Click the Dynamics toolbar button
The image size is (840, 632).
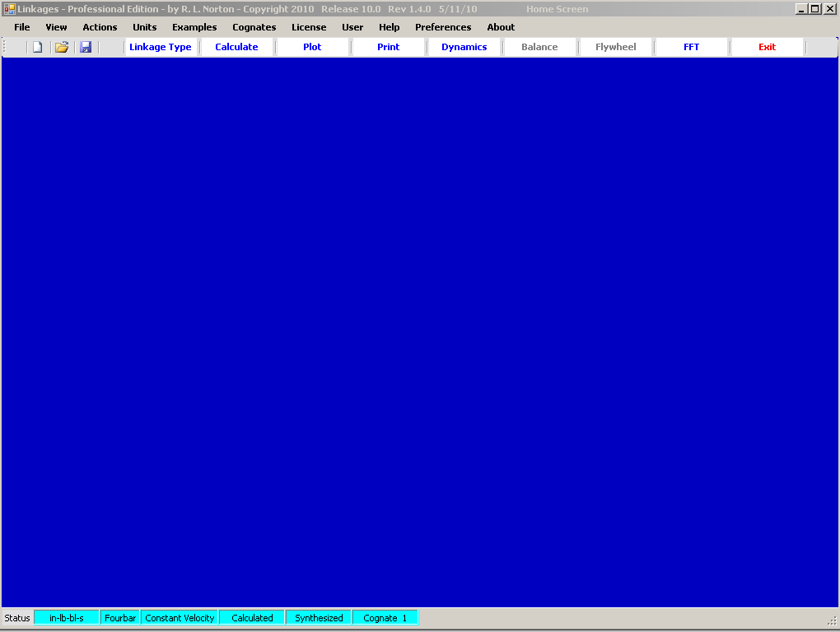[464, 47]
